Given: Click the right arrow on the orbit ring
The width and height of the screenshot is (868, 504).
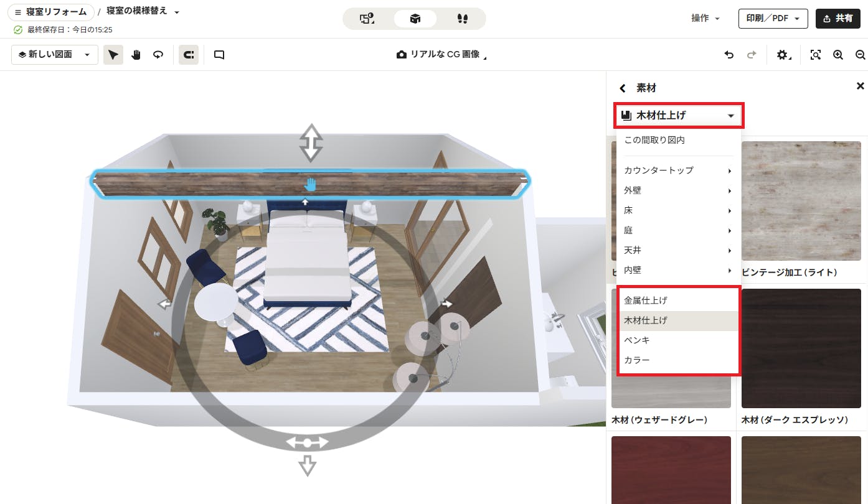Looking at the screenshot, I should (446, 304).
